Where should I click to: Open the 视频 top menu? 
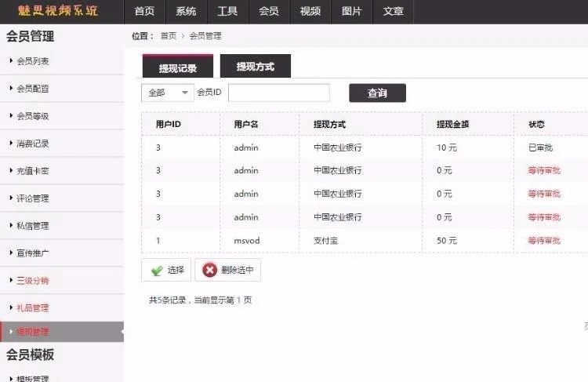310,11
